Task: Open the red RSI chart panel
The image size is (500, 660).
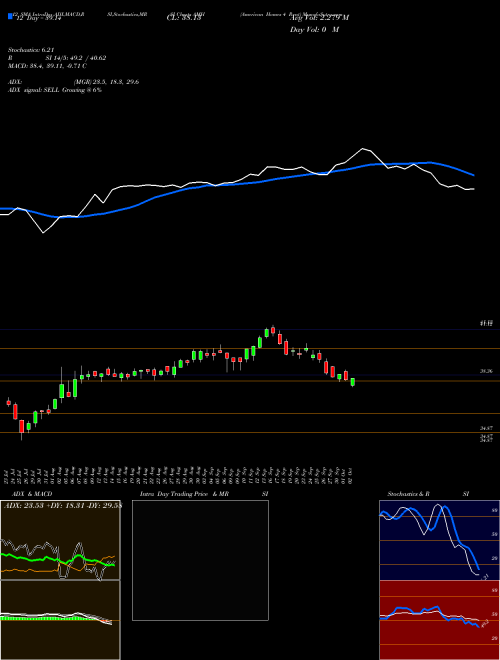Action: click(439, 620)
